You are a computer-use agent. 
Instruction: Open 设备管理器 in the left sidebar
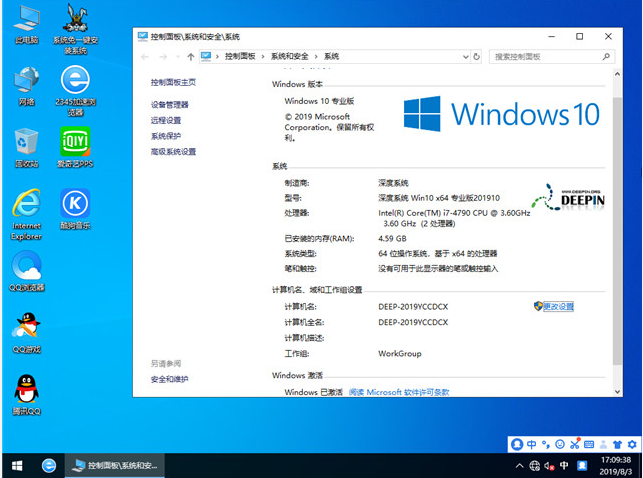click(170, 104)
